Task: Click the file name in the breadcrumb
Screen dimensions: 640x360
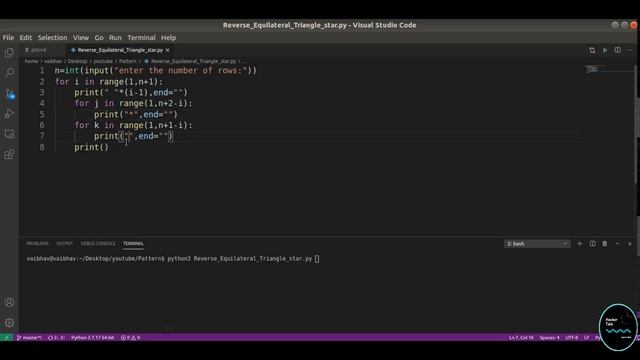Action: coord(193,61)
